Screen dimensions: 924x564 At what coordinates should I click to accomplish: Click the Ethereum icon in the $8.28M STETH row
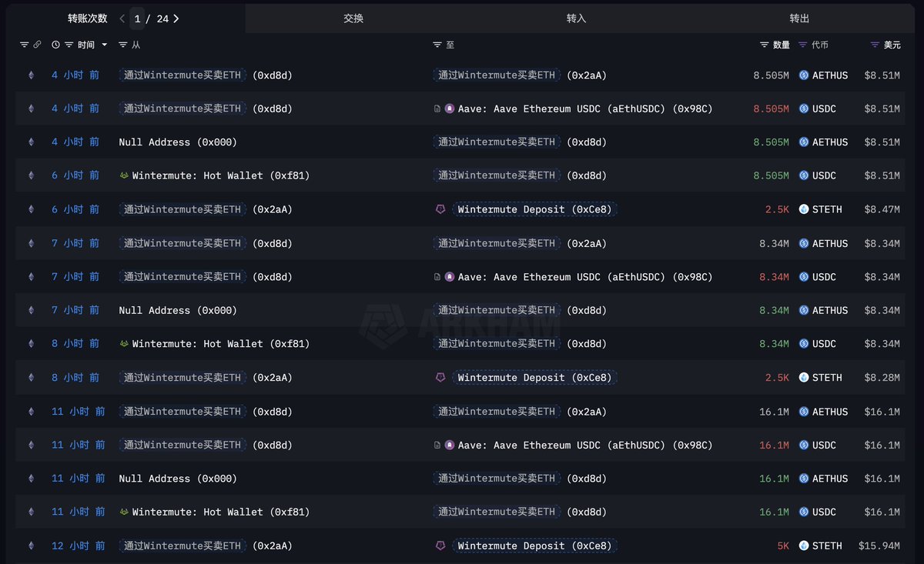click(32, 378)
